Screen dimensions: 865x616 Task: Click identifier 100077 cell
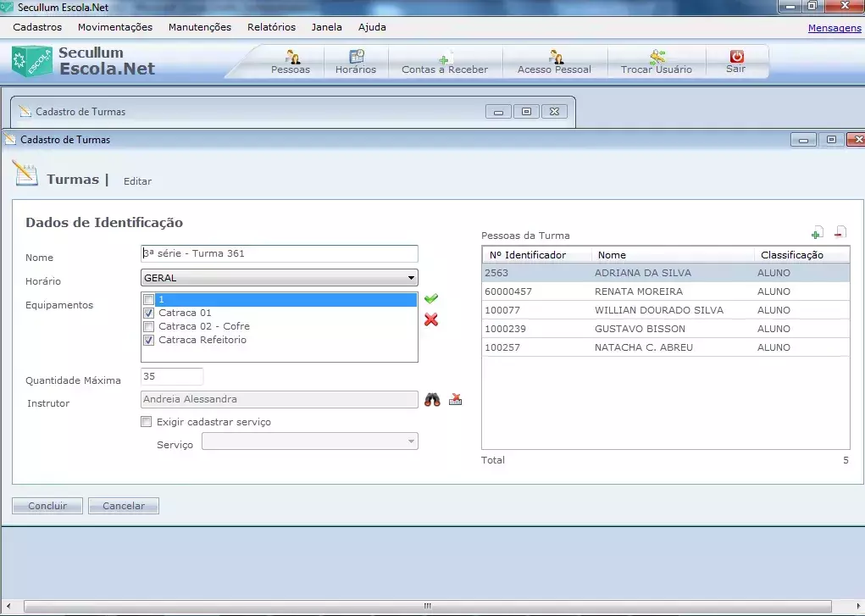pyautogui.click(x=502, y=310)
